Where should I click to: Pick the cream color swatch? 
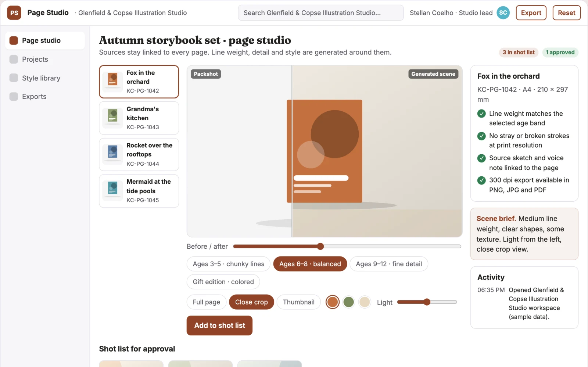click(x=365, y=302)
